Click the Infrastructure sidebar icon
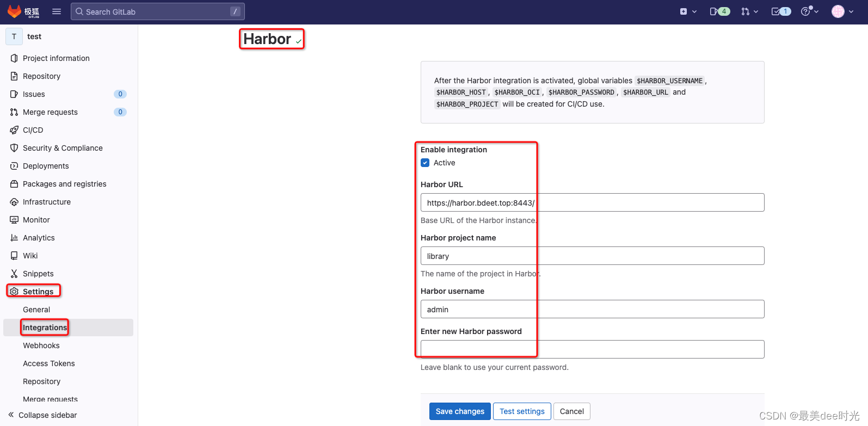This screenshot has width=868, height=426. click(x=14, y=202)
